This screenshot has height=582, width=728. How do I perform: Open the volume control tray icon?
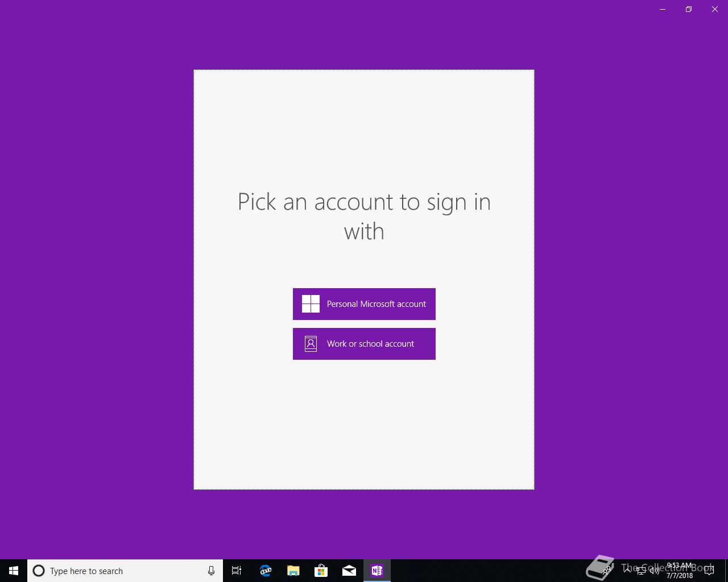pyautogui.click(x=654, y=571)
